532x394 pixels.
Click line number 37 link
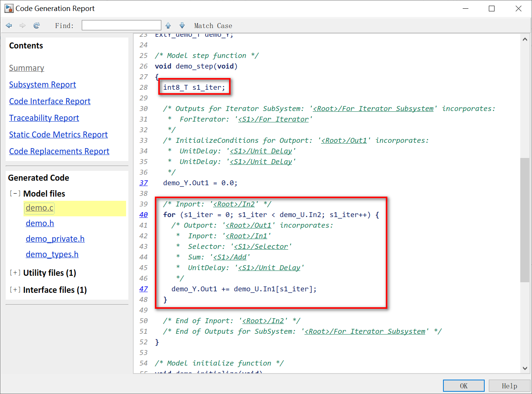pyautogui.click(x=144, y=183)
